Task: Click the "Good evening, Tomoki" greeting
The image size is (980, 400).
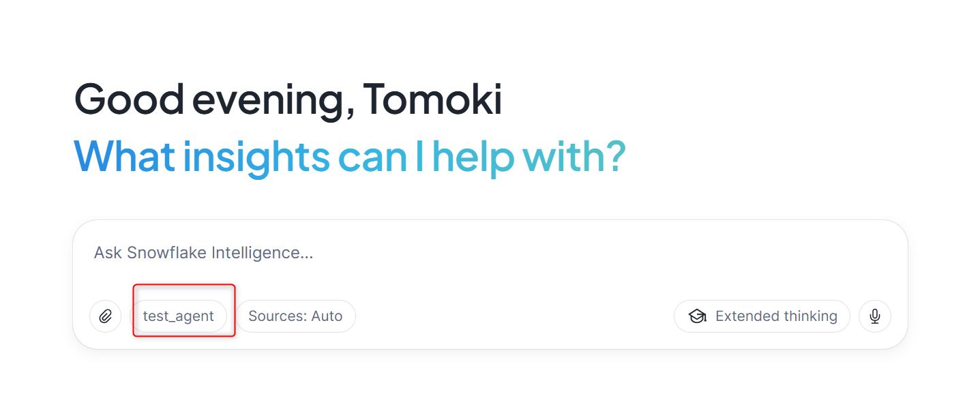Action: point(288,99)
